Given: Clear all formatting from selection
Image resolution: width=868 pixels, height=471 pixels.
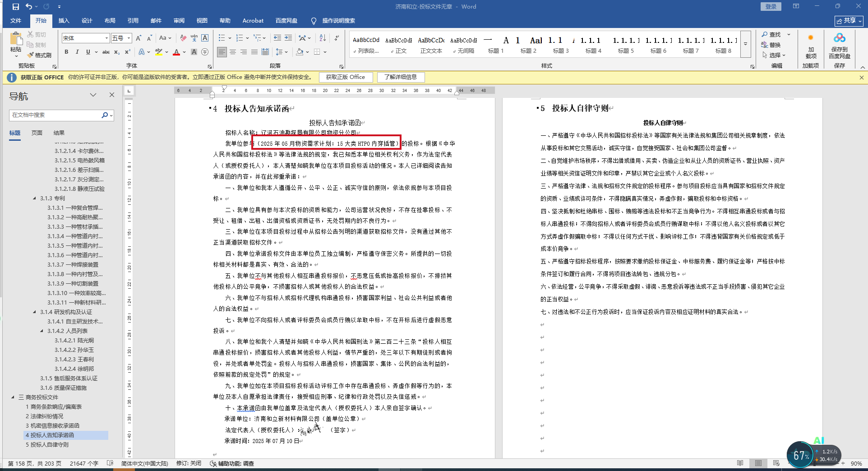Looking at the screenshot, I should 183,38.
